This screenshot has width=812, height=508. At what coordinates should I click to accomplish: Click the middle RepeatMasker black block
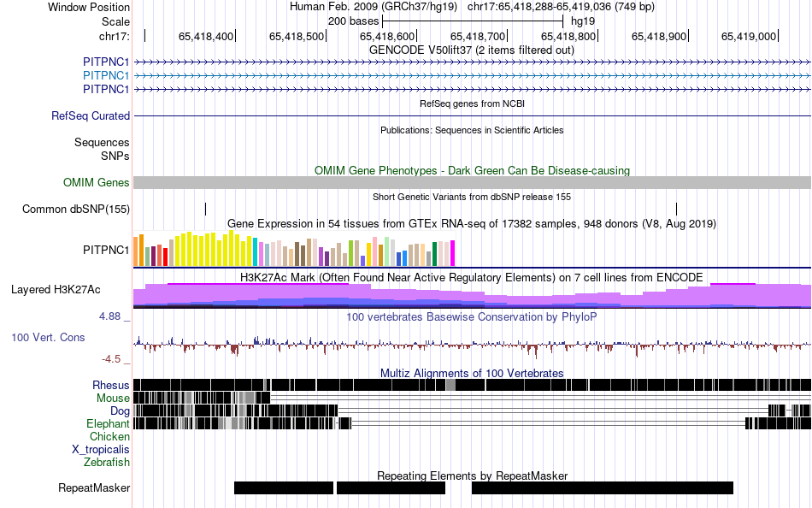coord(391,487)
